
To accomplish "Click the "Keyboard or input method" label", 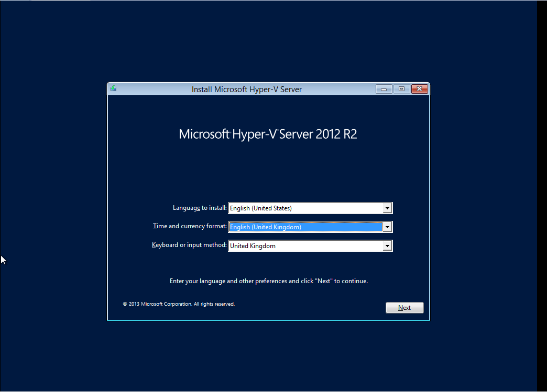I will [x=189, y=245].
